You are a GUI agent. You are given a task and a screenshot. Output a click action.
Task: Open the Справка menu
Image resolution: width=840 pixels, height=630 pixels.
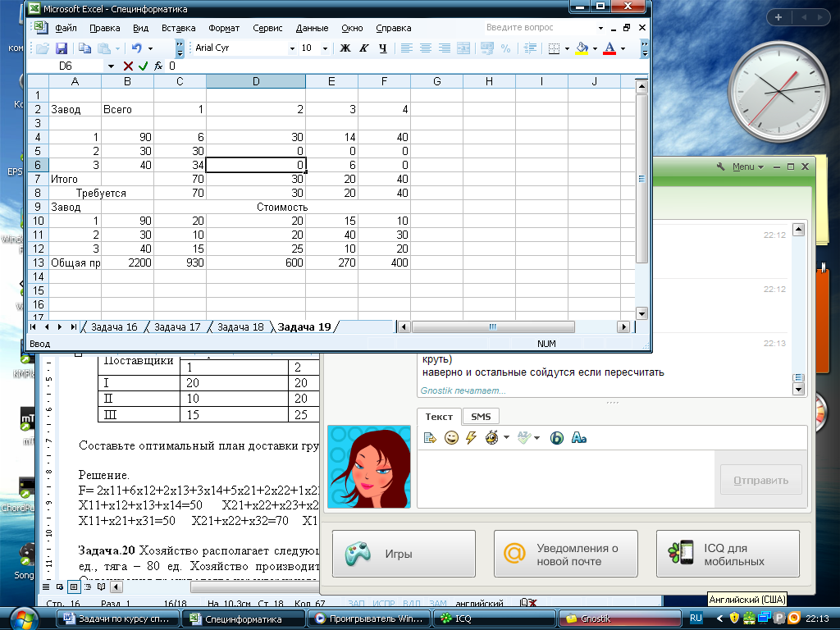pos(393,28)
